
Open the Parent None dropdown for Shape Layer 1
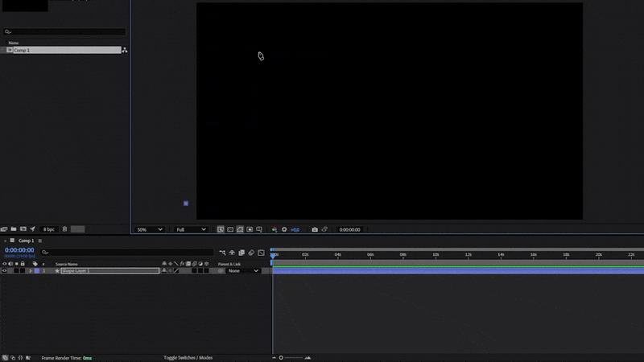pos(243,271)
